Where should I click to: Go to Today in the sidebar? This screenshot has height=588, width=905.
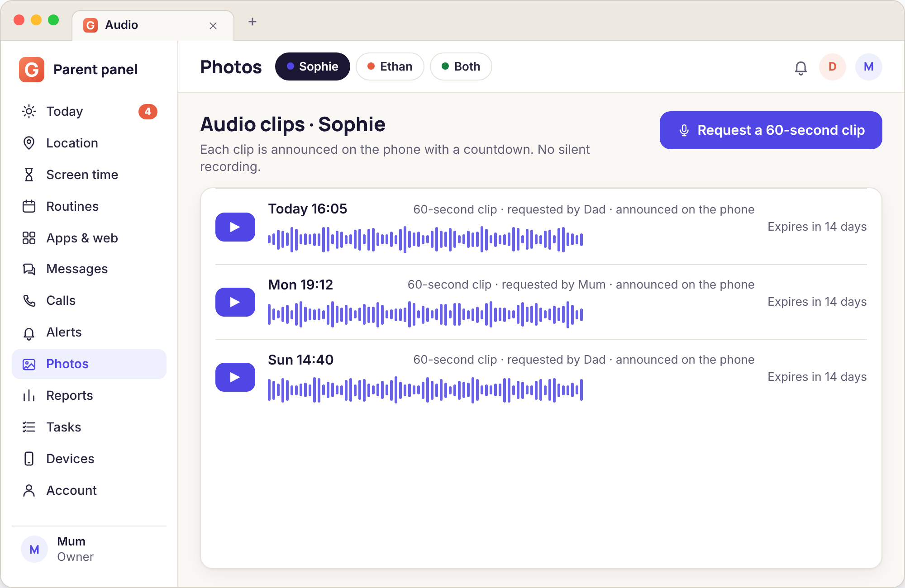point(89,111)
